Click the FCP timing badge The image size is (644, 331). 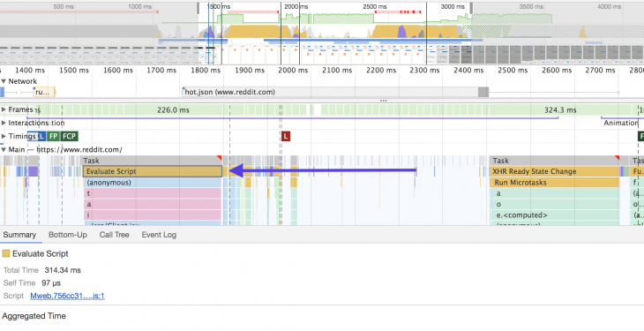pyautogui.click(x=69, y=136)
